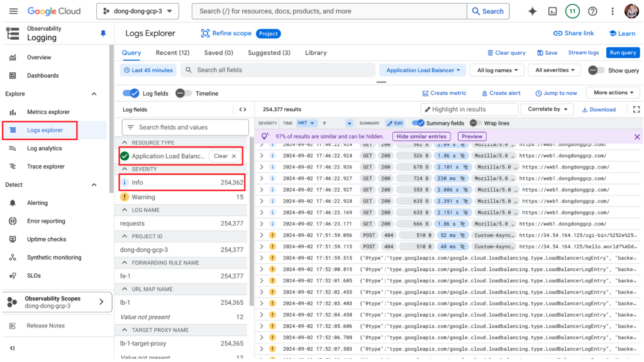Click Clear query
Viewport: 644px width, 362px height.
coord(506,53)
